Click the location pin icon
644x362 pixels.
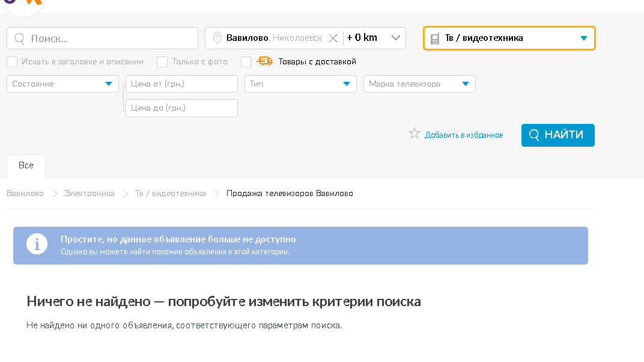[217, 38]
